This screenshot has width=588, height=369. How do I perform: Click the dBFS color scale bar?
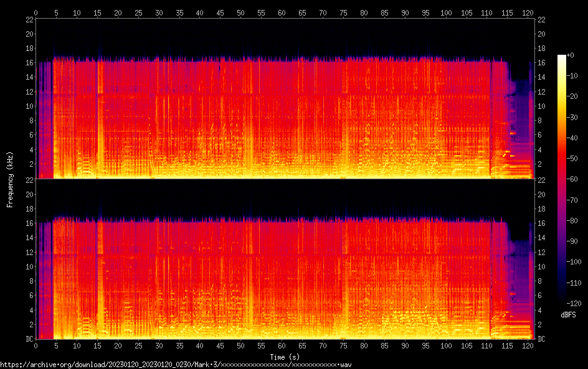(x=562, y=180)
